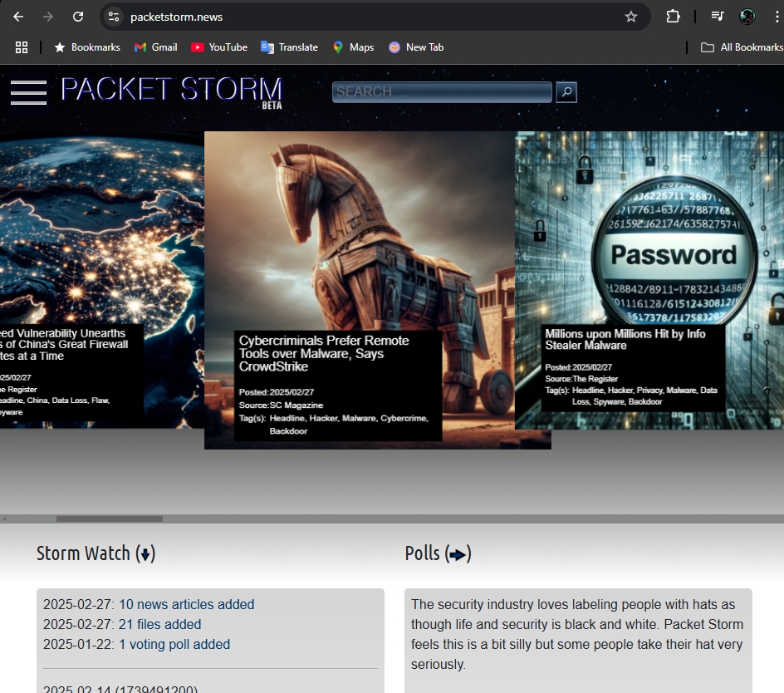Open the Bookmarks menu on the toolbar
This screenshot has width=784, height=693.
click(x=86, y=47)
